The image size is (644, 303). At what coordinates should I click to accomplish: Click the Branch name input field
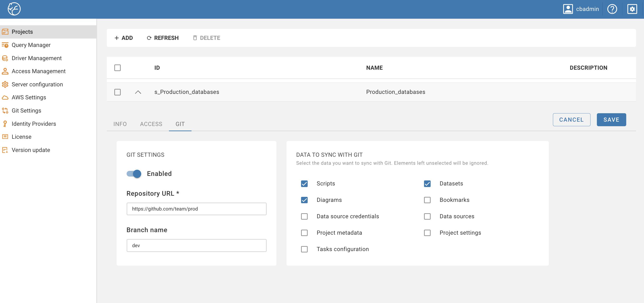pyautogui.click(x=196, y=245)
